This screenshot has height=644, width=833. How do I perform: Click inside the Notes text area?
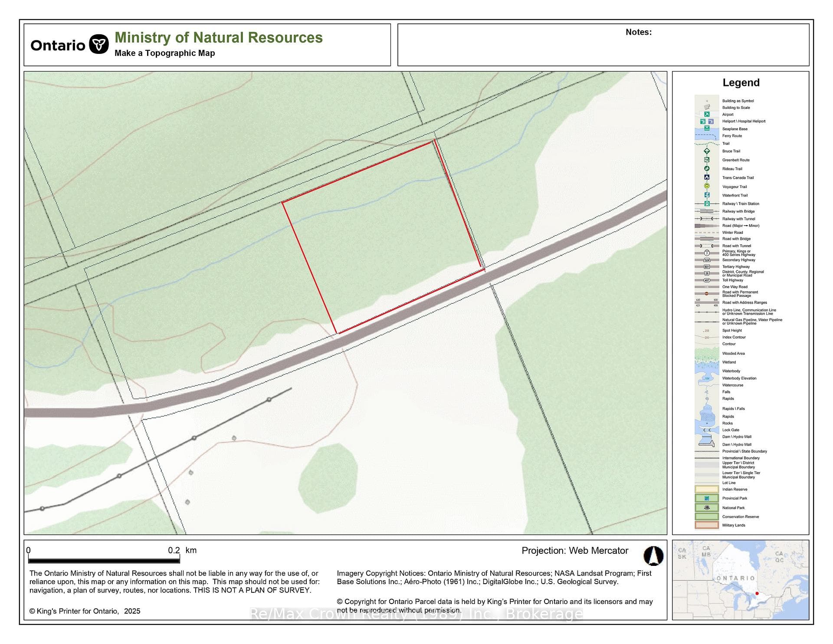pos(603,49)
